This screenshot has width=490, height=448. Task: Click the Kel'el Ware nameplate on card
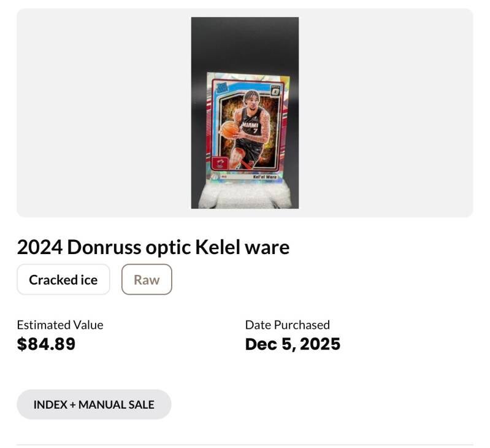(x=265, y=176)
